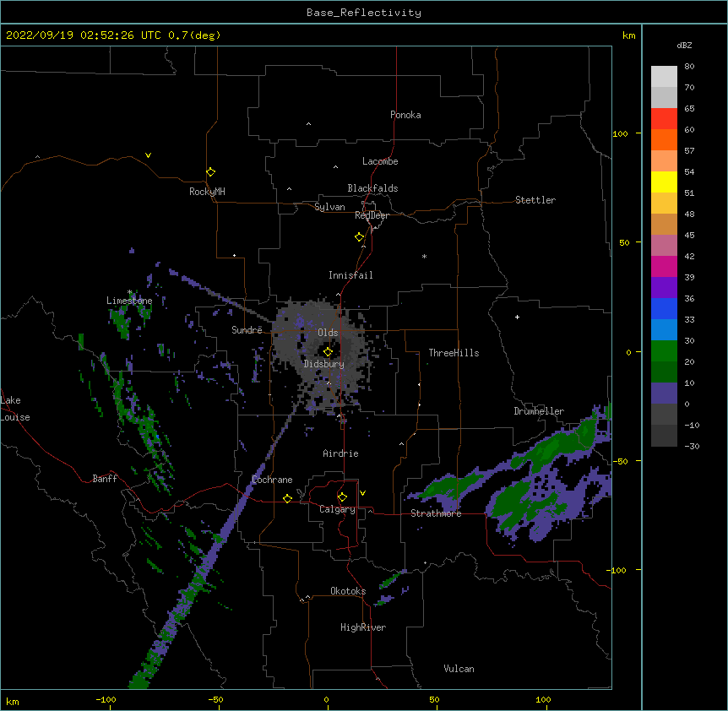Screen dimensions: 728x711
Task: Click the Base_Reflectivity title text
Action: pos(364,13)
